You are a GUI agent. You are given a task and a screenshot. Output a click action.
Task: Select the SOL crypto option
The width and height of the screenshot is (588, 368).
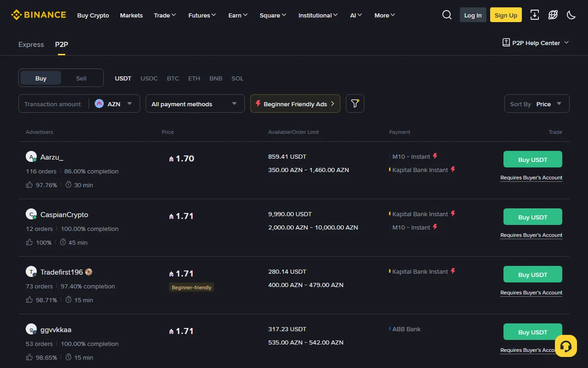tap(237, 78)
